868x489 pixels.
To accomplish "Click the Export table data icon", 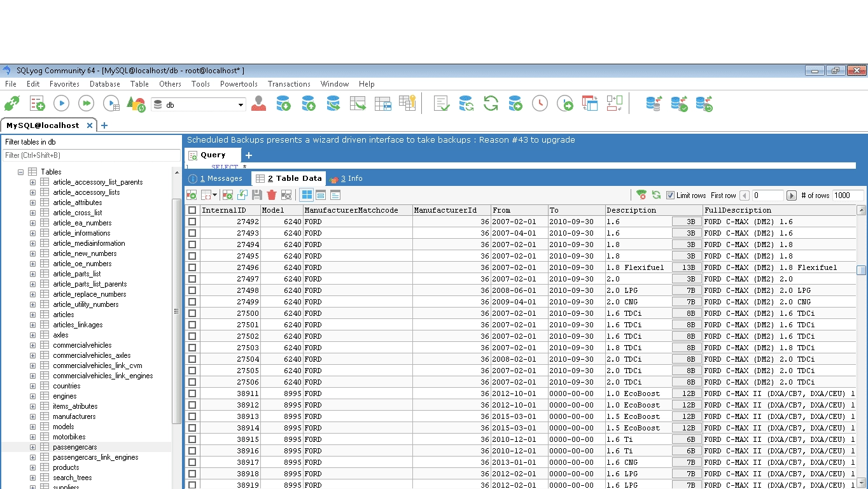I will tap(358, 104).
